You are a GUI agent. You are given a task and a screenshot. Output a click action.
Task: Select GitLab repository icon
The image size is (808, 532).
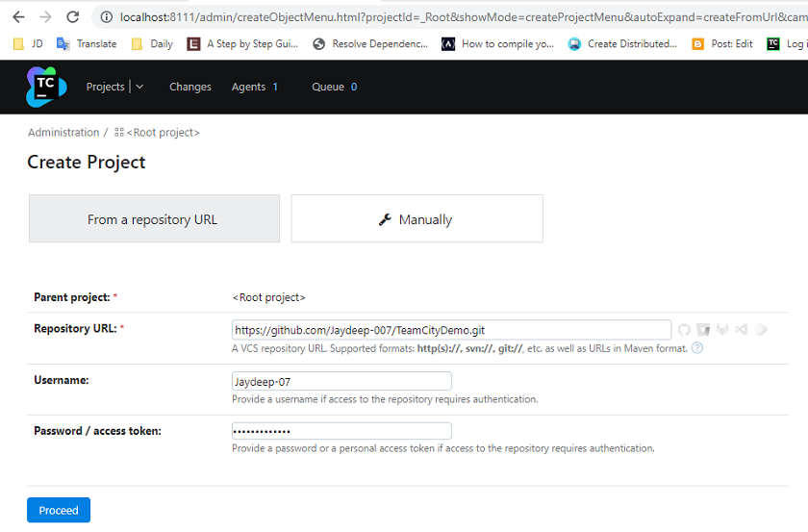tap(722, 329)
